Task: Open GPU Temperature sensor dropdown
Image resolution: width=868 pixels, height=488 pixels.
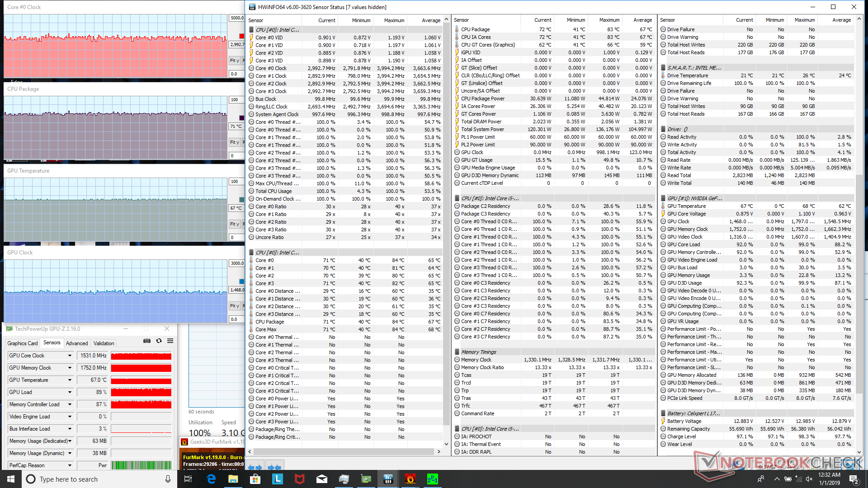Action: point(70,380)
